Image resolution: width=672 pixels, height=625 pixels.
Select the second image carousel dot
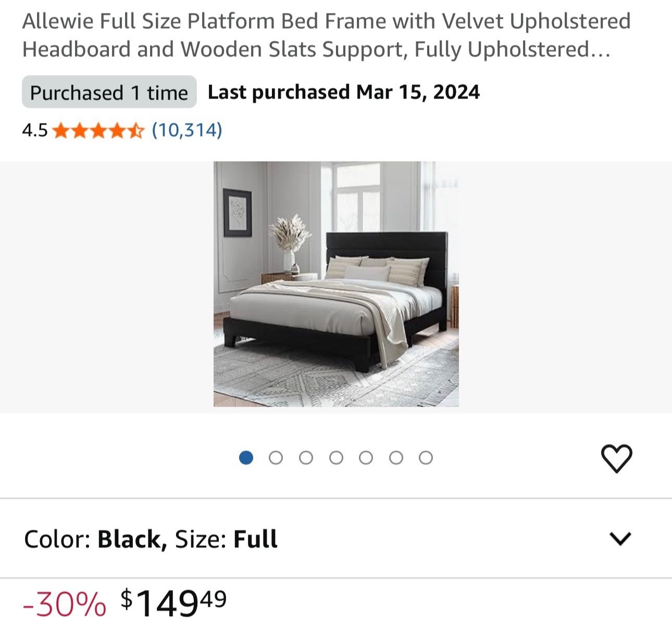(275, 456)
